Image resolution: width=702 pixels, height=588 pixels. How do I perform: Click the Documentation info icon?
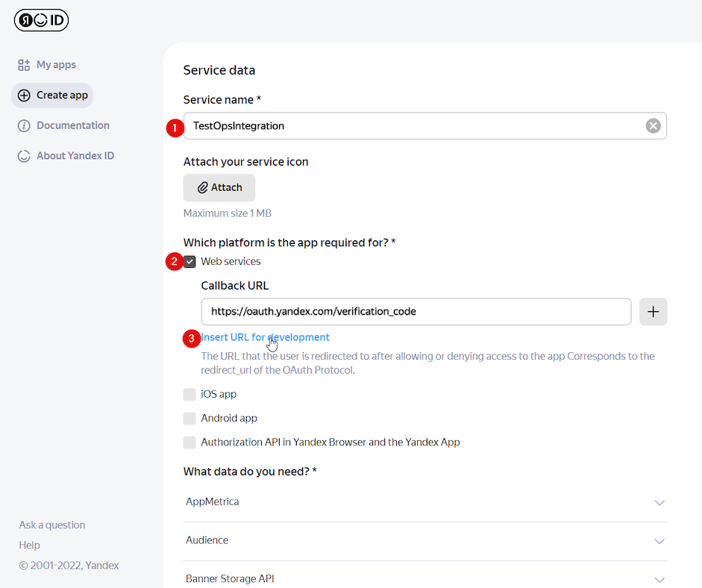tap(24, 125)
